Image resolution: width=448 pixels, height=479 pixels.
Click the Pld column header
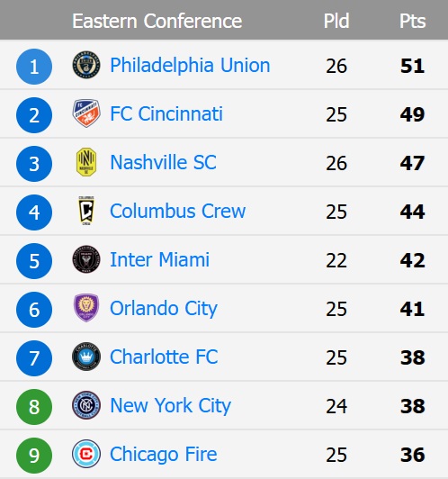[336, 21]
